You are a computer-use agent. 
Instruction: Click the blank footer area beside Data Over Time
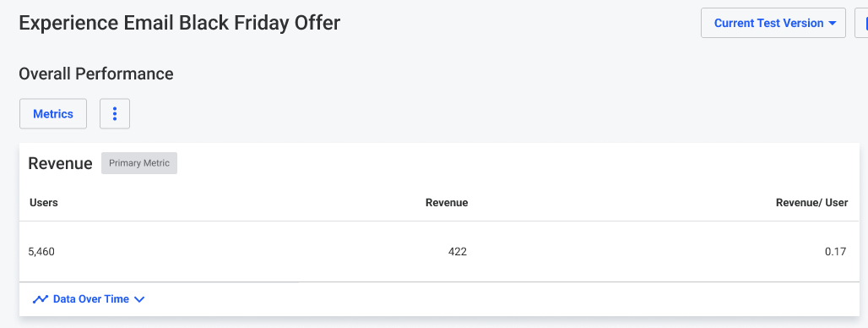(498, 299)
